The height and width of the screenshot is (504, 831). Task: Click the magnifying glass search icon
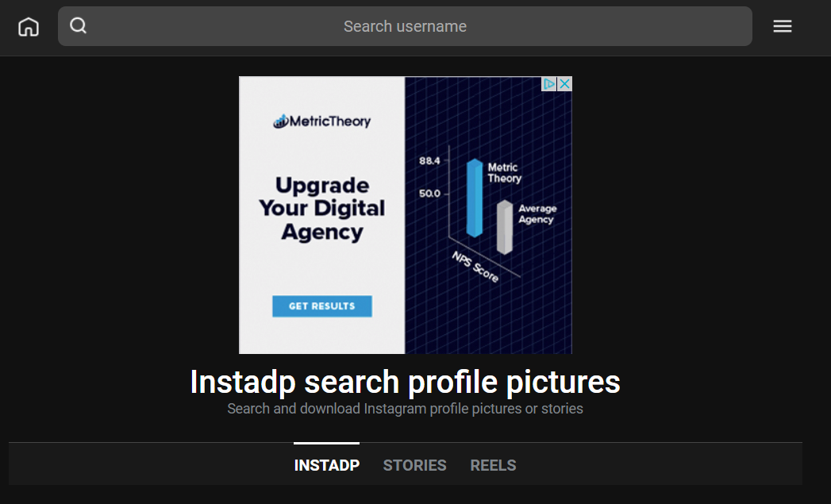point(79,25)
